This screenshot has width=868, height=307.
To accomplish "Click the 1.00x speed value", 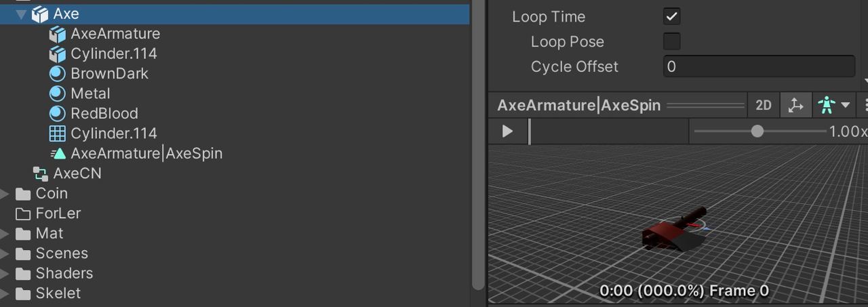I will tap(848, 131).
